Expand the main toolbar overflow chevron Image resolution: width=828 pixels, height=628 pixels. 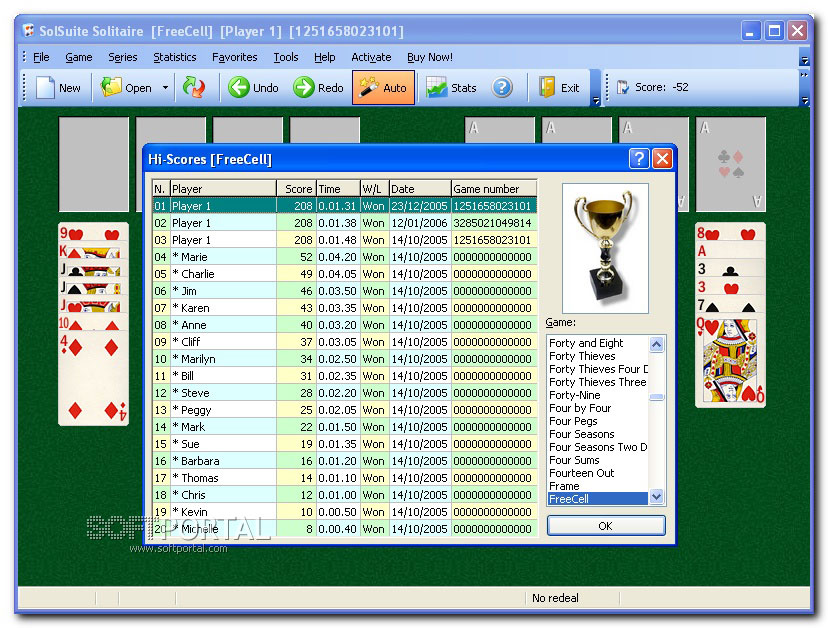click(596, 99)
